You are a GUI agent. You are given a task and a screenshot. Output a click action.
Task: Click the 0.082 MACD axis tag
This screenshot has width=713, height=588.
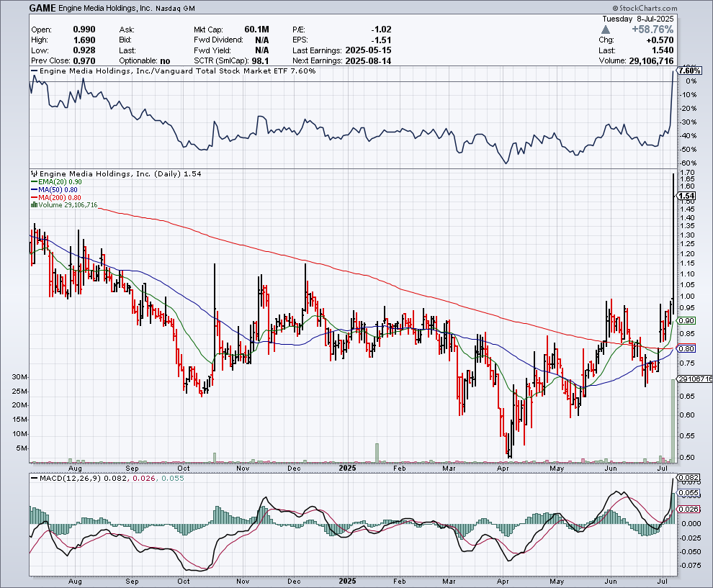pyautogui.click(x=689, y=478)
